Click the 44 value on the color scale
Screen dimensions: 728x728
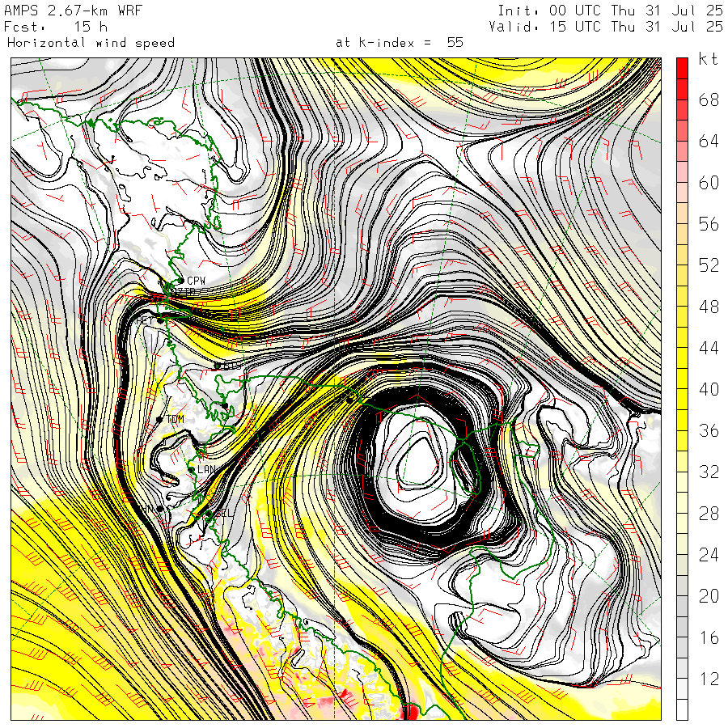tap(709, 348)
